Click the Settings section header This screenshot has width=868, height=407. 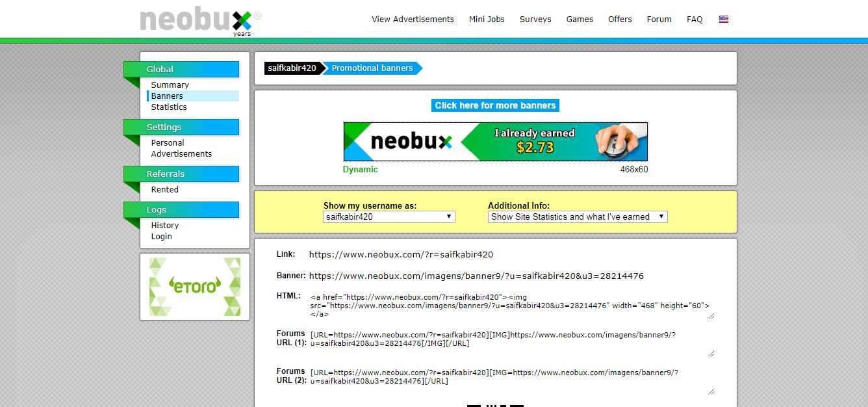click(181, 127)
